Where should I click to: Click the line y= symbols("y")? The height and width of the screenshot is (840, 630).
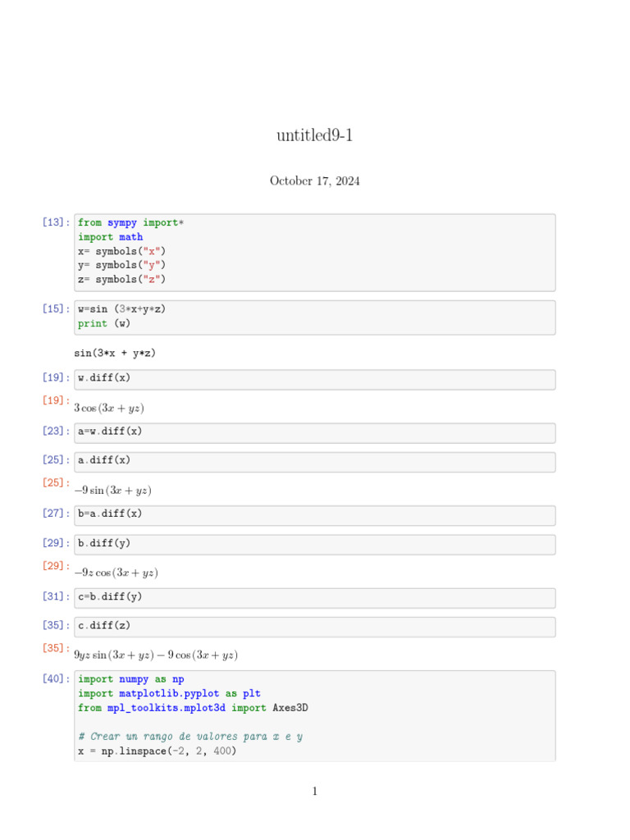(121, 265)
